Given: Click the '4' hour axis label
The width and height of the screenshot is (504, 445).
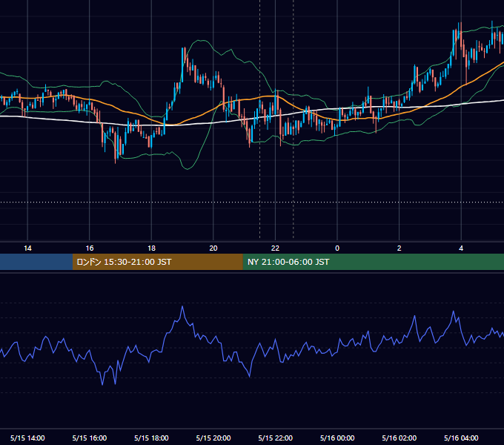Looking at the screenshot, I should 461,248.
